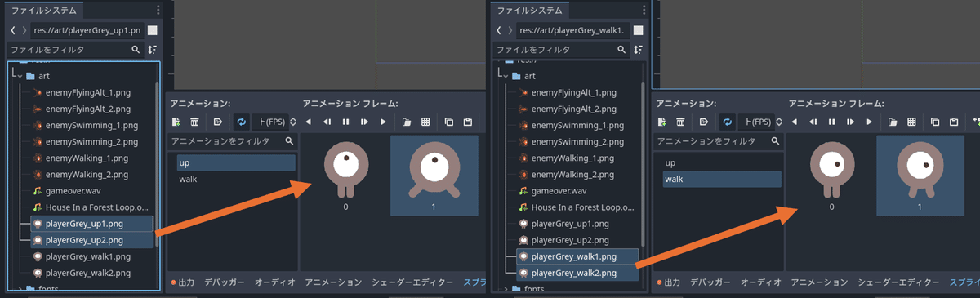Image resolution: width=980 pixels, height=298 pixels.
Task: Expand the fonts folder in right file tree
Action: click(x=506, y=289)
